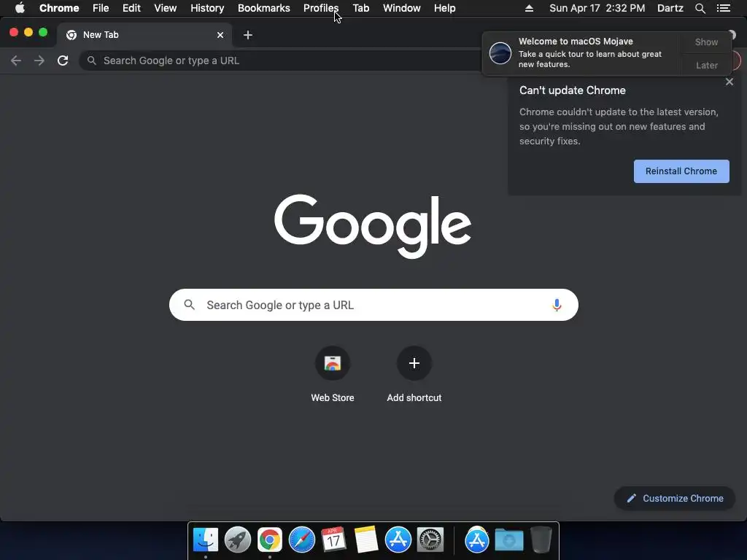Click the back navigation arrow
Viewport: 747px width, 560px height.
click(16, 61)
